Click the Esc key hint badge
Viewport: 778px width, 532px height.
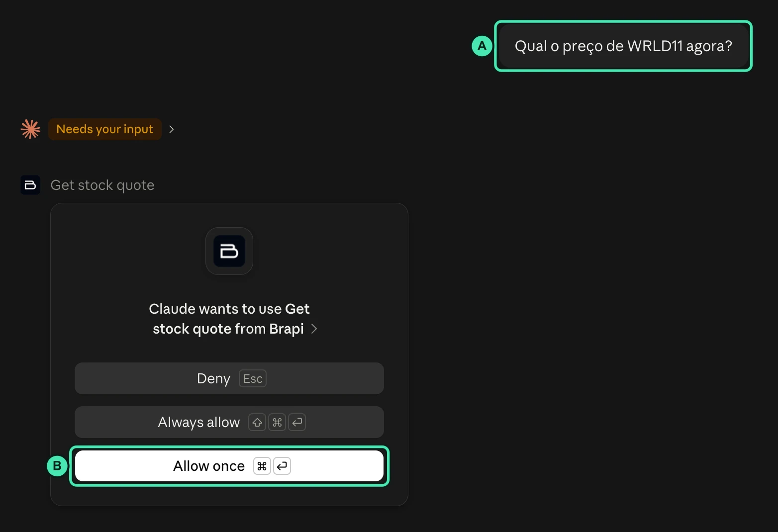click(253, 378)
